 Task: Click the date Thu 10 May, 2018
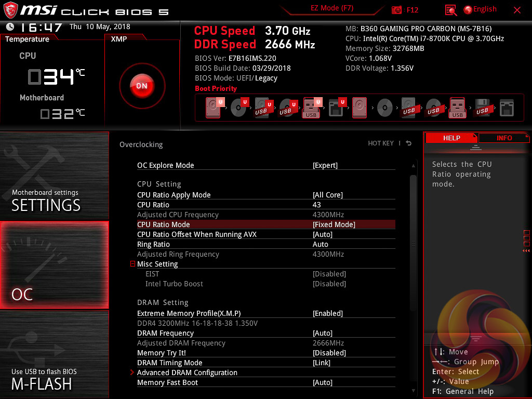pos(100,26)
